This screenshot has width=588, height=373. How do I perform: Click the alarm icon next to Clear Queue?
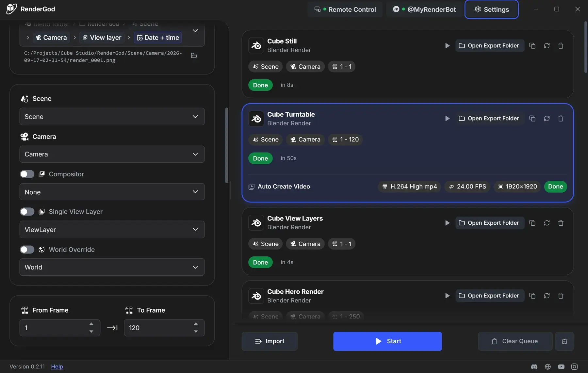[564, 341]
